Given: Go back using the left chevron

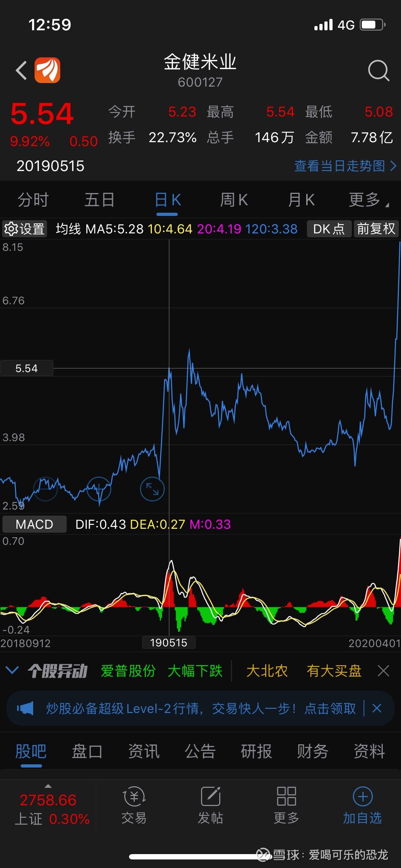Looking at the screenshot, I should point(21,70).
